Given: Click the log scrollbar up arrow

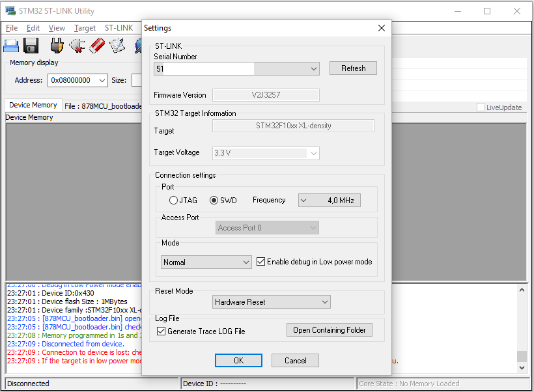Looking at the screenshot, I should pos(522,290).
